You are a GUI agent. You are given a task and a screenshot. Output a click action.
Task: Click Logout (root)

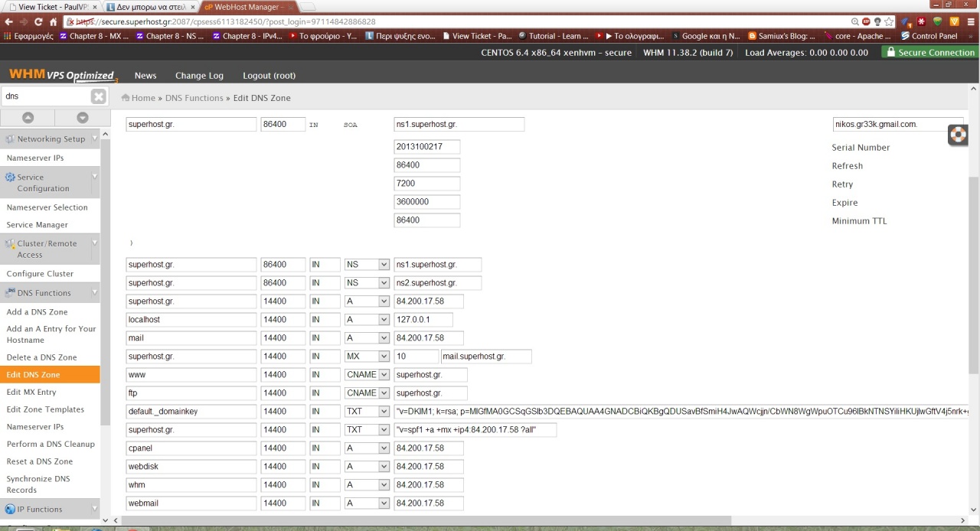pos(269,75)
